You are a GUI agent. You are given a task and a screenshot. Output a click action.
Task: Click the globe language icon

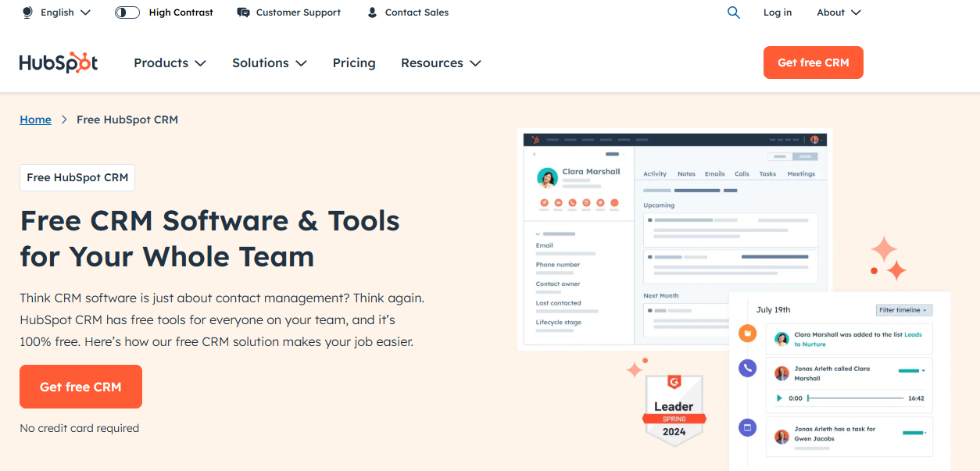(x=27, y=12)
